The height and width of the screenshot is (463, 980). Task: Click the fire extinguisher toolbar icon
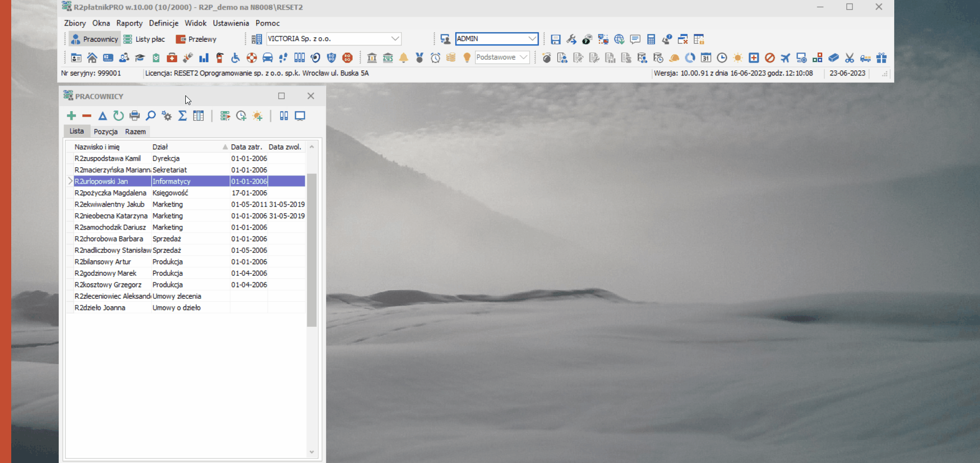click(219, 58)
